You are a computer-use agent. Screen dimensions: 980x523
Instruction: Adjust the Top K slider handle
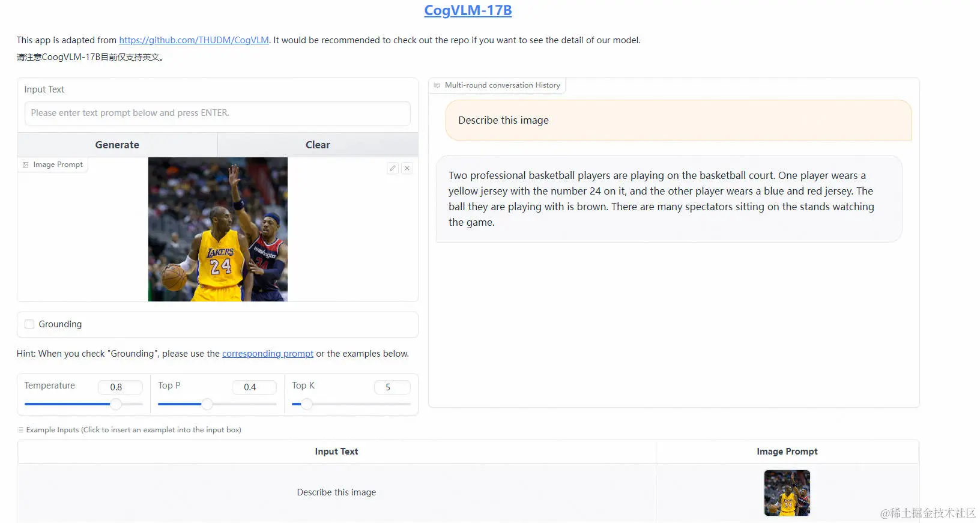pos(307,404)
